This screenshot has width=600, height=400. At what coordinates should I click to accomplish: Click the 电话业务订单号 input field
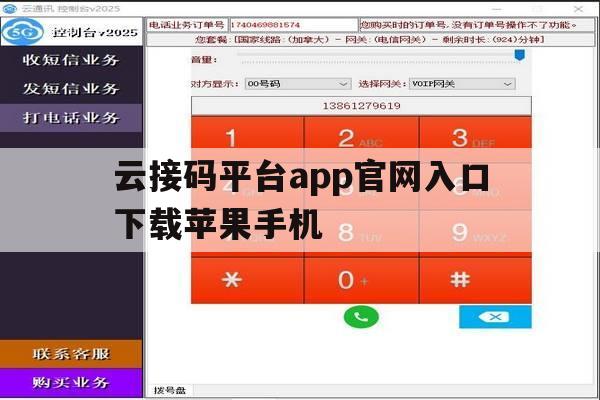293,25
